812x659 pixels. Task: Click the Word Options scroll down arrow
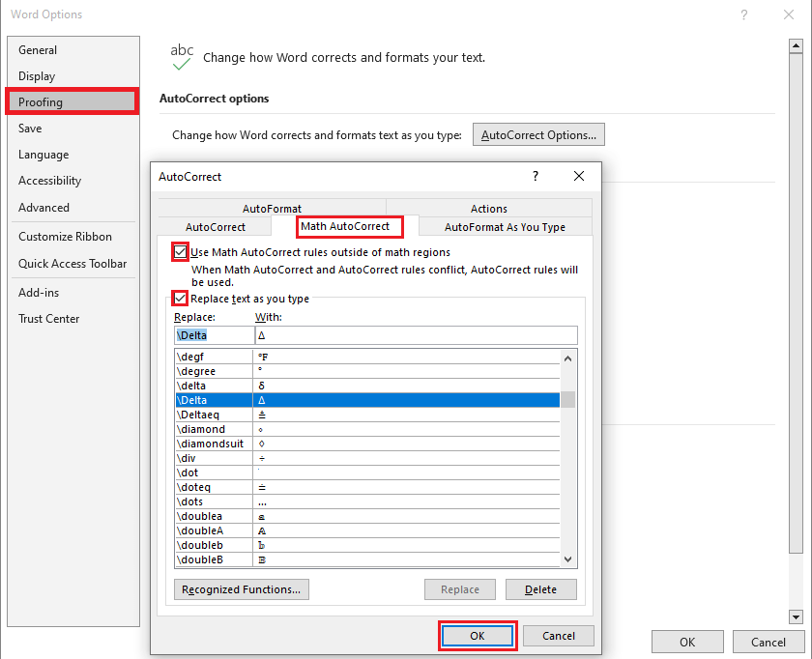pyautogui.click(x=796, y=616)
